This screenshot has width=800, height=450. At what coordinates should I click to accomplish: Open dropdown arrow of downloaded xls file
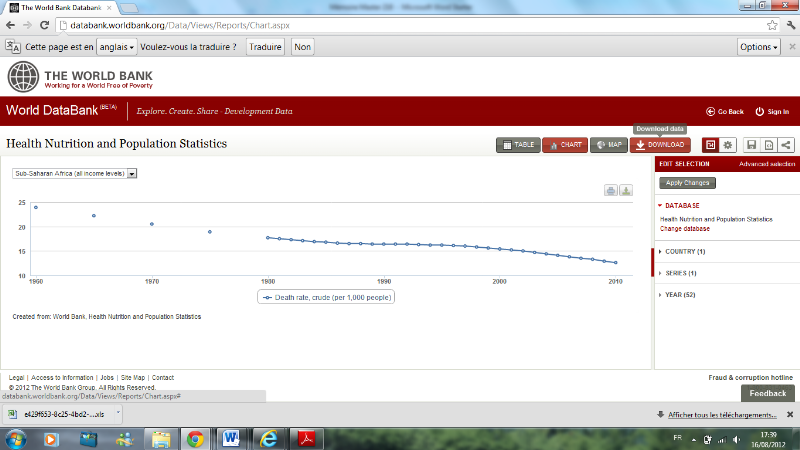pyautogui.click(x=118, y=414)
